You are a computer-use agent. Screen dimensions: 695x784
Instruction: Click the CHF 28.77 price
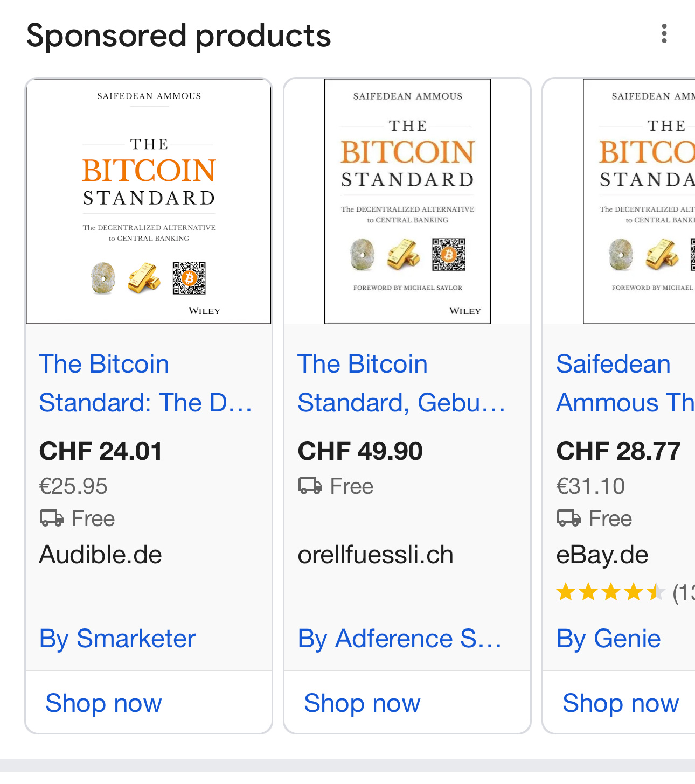pyautogui.click(x=618, y=451)
